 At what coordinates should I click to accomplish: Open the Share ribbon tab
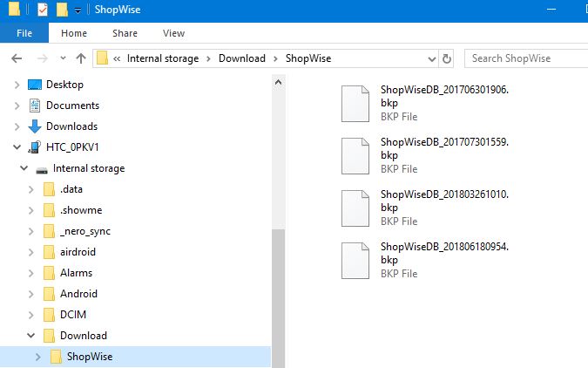coord(125,33)
